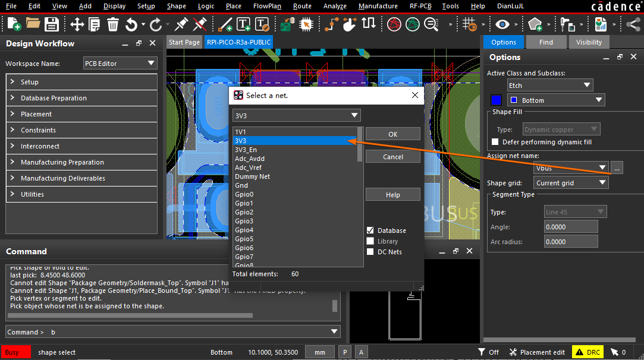Open the Shape grid dropdown

click(x=570, y=183)
